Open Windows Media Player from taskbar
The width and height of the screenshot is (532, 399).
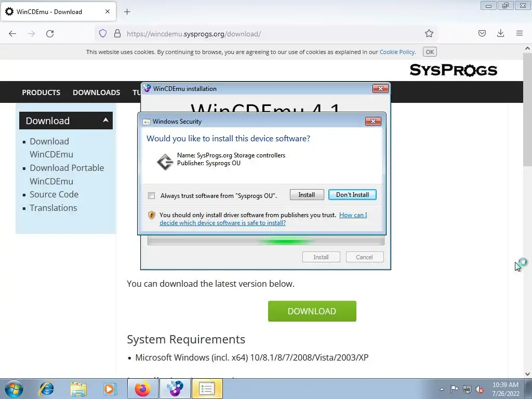pos(110,389)
